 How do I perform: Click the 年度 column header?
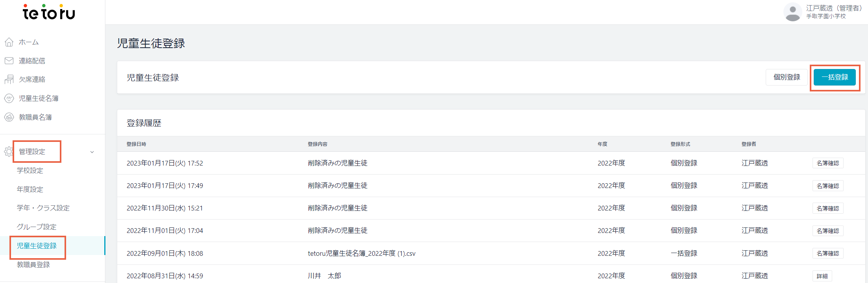tap(602, 144)
